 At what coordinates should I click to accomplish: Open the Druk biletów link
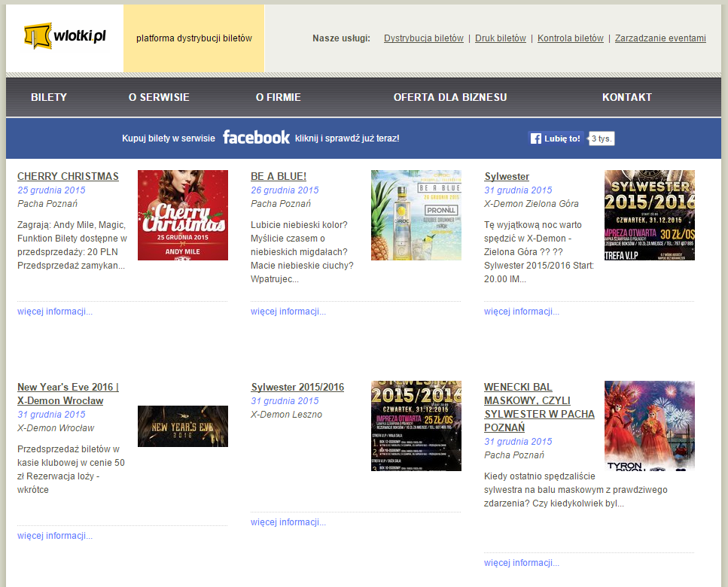500,38
